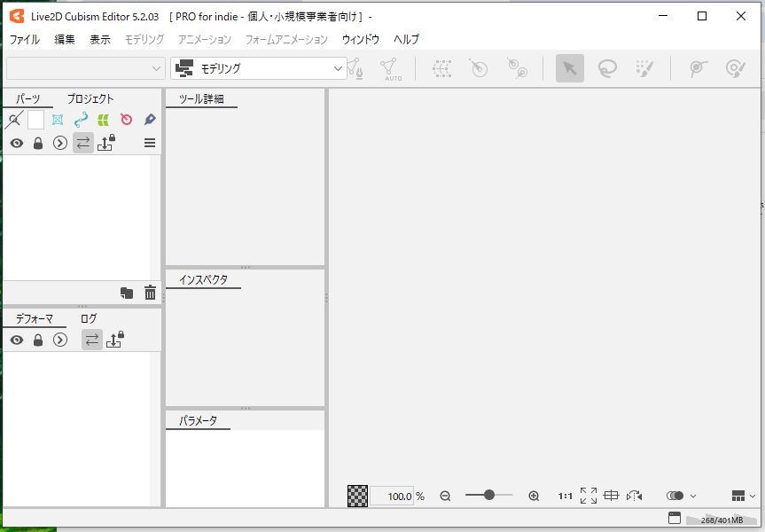
Task: Click the zoom out magnifier
Action: point(445,496)
